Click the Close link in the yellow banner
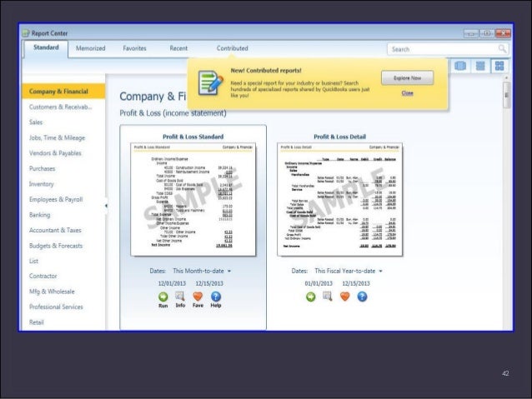532x399 pixels. click(407, 93)
